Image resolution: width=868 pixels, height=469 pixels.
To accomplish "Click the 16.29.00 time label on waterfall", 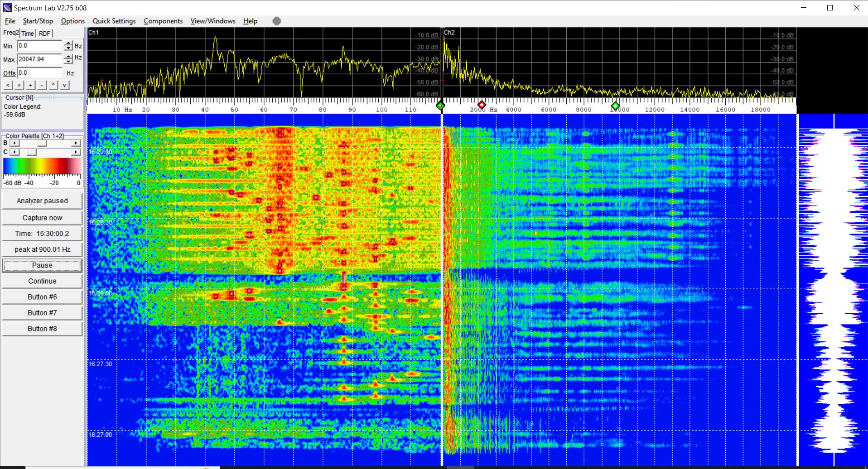I will [x=100, y=152].
